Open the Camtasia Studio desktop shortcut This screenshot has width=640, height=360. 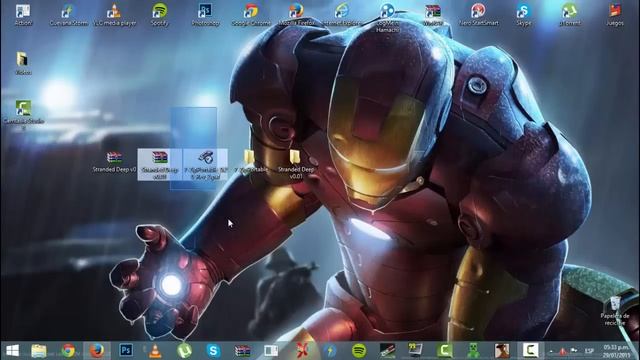tap(24, 114)
